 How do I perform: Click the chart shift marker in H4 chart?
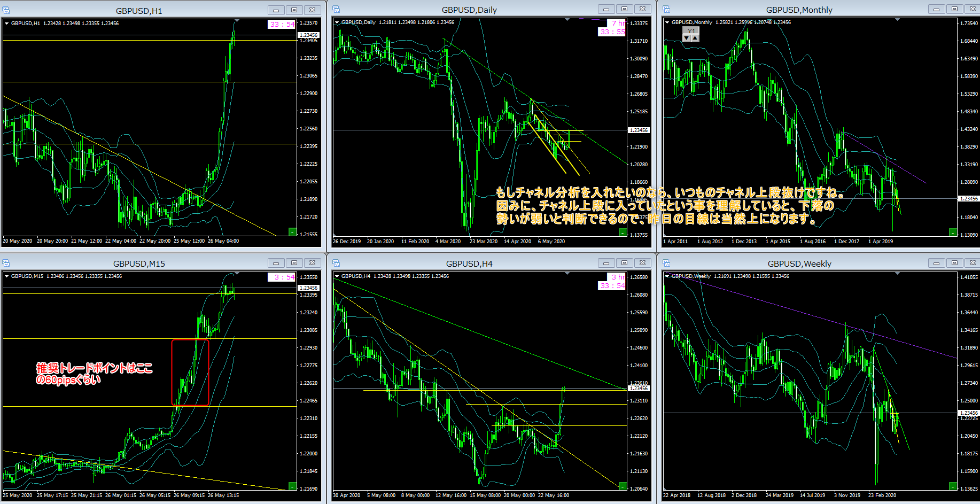(x=567, y=274)
